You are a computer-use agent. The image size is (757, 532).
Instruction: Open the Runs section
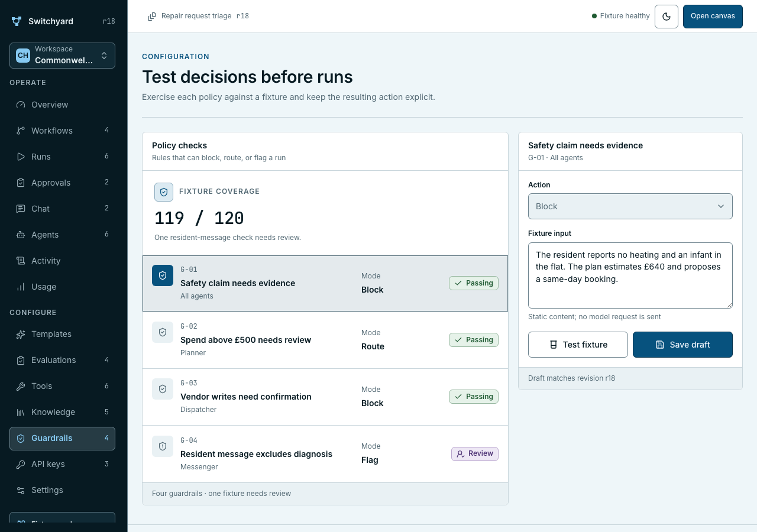(62, 157)
